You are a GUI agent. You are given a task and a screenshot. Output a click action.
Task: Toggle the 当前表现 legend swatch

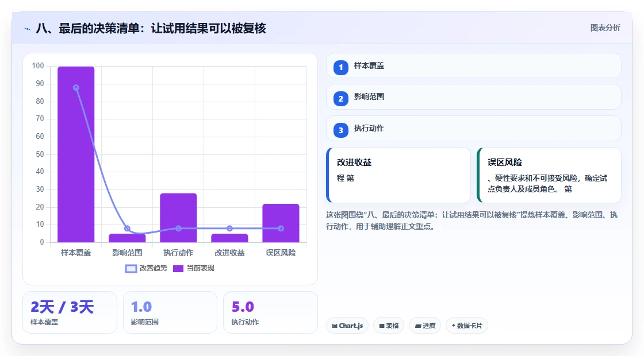click(x=178, y=268)
